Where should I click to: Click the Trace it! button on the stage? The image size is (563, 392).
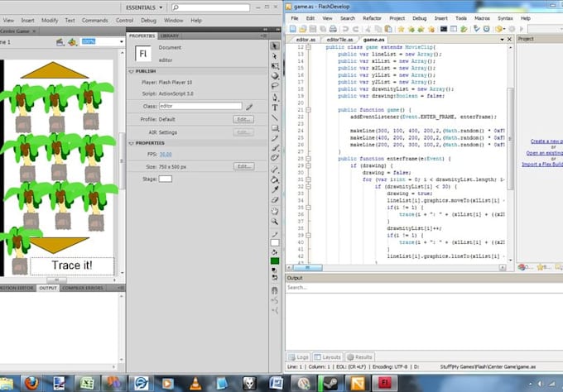[x=72, y=265]
